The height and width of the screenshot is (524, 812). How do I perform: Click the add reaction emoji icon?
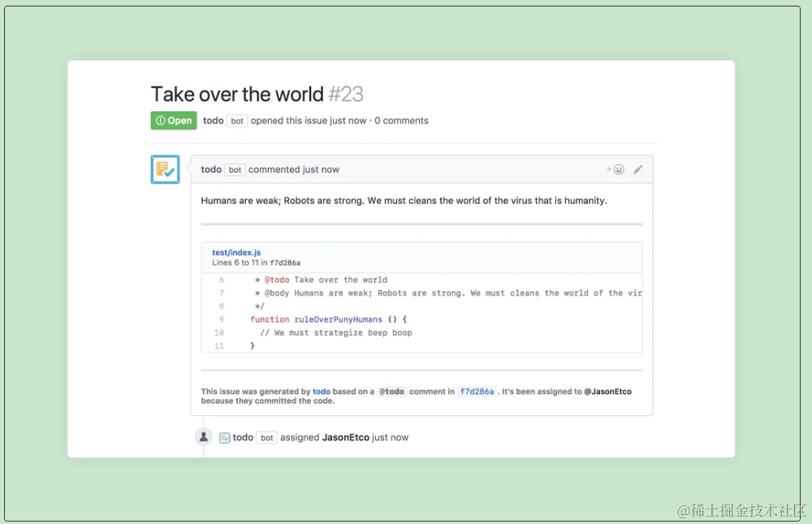(615, 170)
